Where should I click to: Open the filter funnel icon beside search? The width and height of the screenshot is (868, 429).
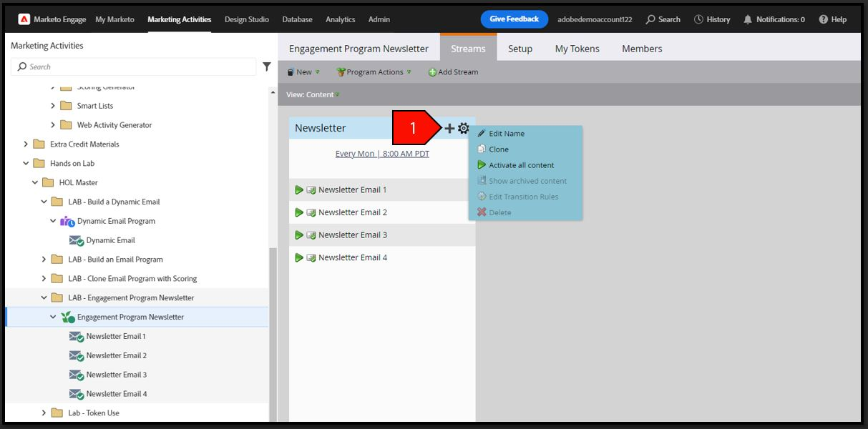267,66
